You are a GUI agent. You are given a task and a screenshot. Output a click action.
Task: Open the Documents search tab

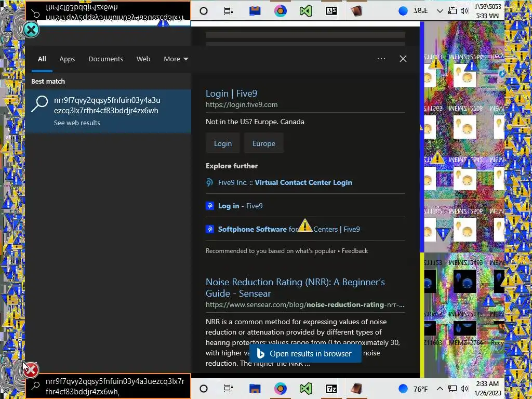click(105, 59)
